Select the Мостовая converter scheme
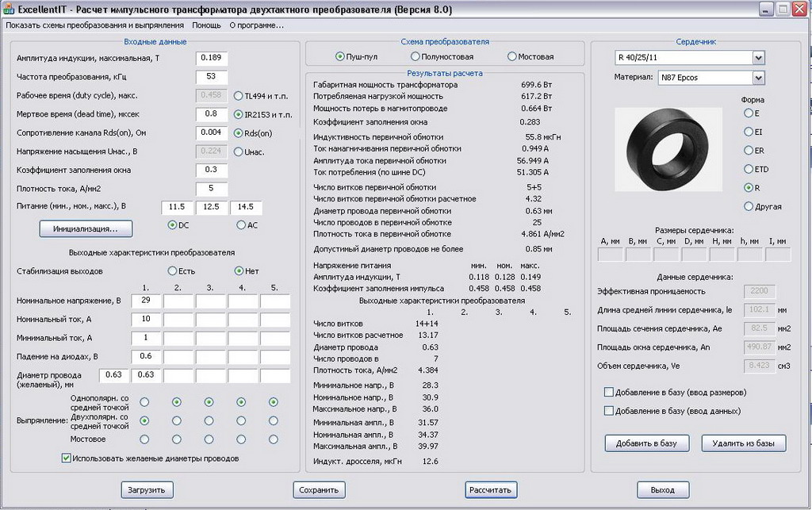Image resolution: width=812 pixels, height=510 pixels. 512,57
